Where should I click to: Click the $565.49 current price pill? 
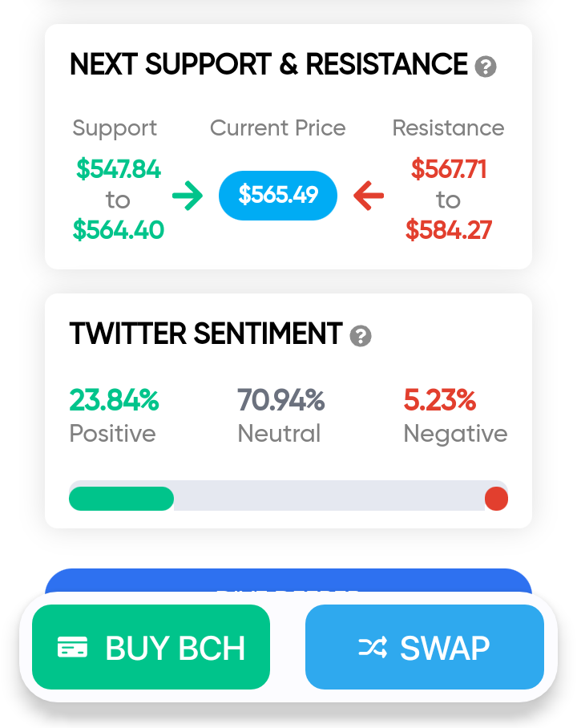click(278, 196)
